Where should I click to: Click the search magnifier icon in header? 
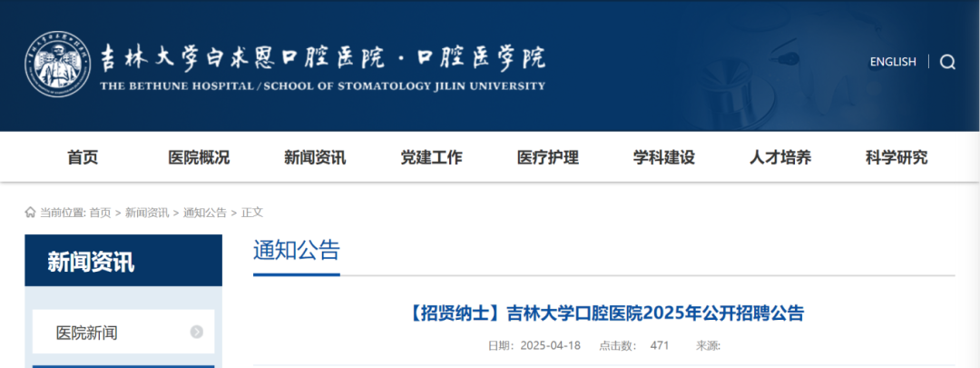pyautogui.click(x=947, y=62)
